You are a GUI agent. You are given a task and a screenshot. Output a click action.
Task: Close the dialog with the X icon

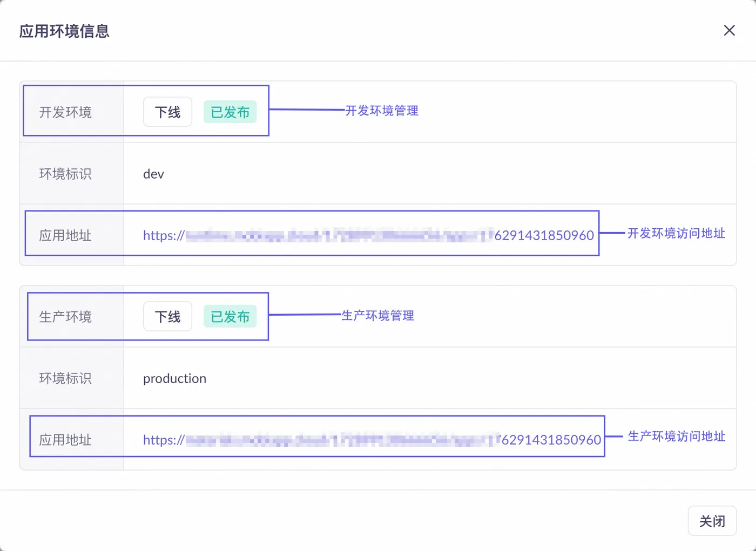pyautogui.click(x=729, y=31)
